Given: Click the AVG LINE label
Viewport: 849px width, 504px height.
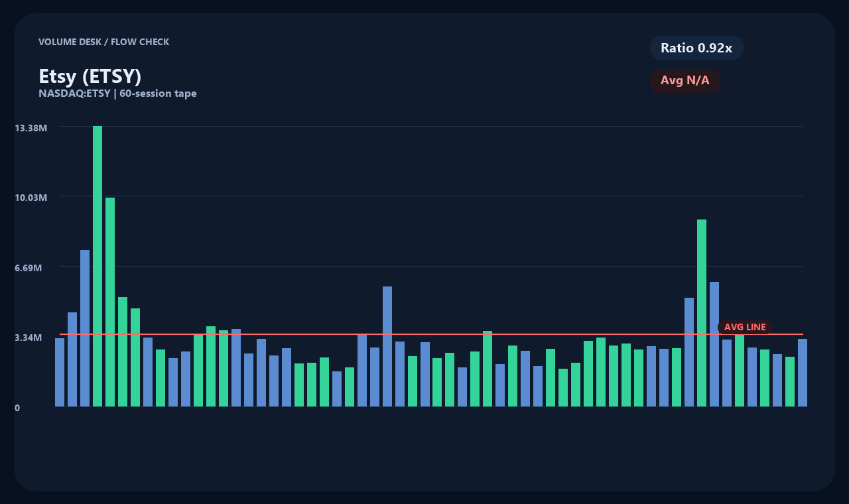Looking at the screenshot, I should (x=745, y=327).
